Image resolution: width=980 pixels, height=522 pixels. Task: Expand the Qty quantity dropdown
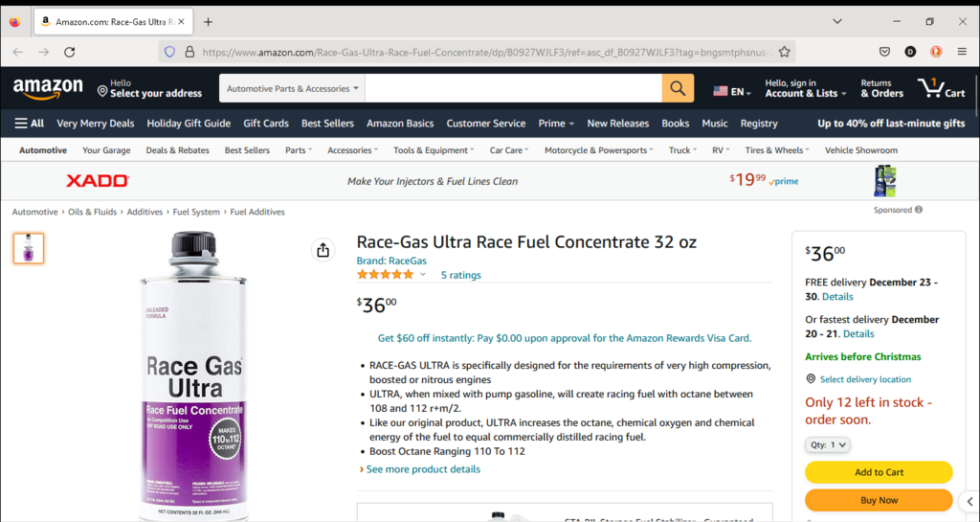(828, 444)
